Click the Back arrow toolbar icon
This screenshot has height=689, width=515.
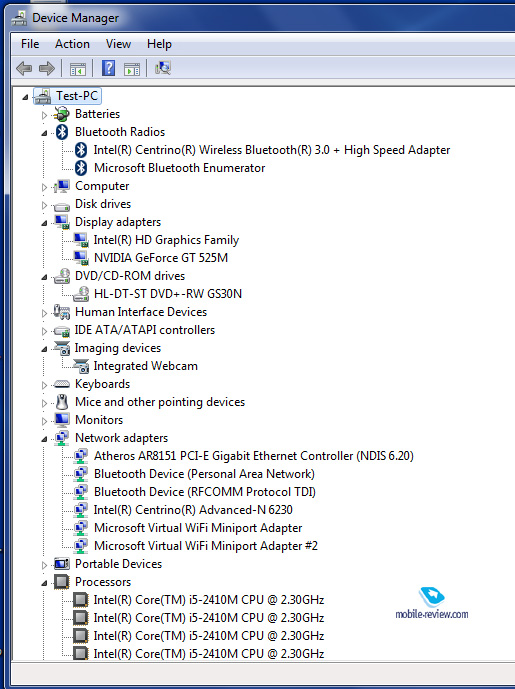point(24,69)
